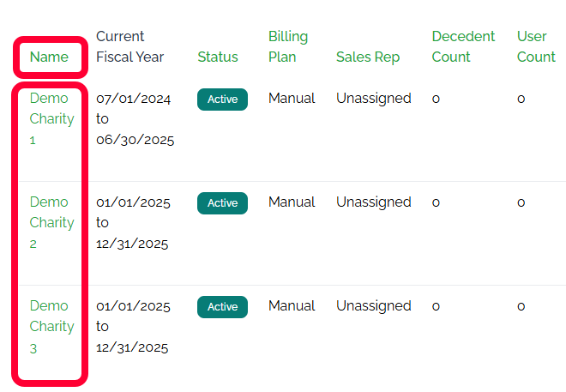Image resolution: width=566 pixels, height=392 pixels.
Task: Click the Active badge for Demo Charity 3
Action: pyautogui.click(x=222, y=307)
